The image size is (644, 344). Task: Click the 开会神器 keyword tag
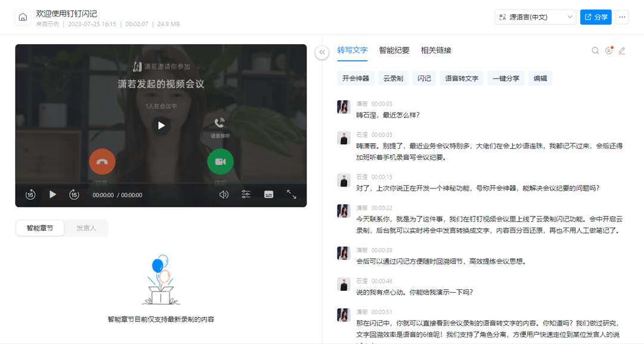pyautogui.click(x=355, y=79)
